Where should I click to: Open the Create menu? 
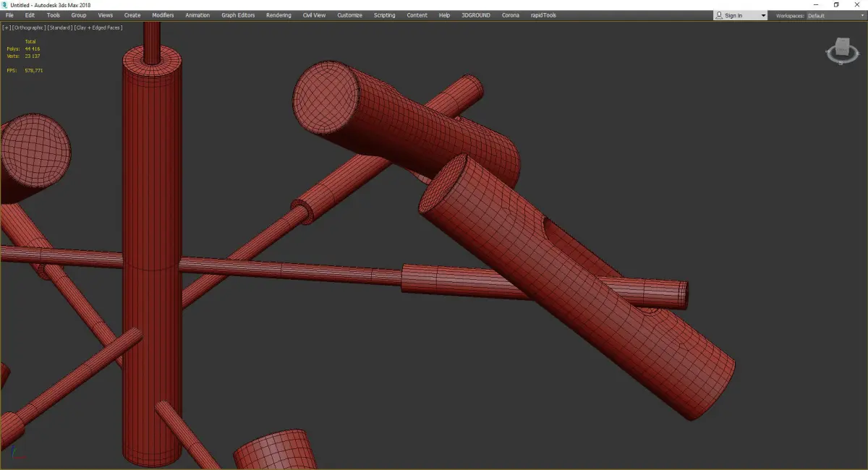(132, 15)
